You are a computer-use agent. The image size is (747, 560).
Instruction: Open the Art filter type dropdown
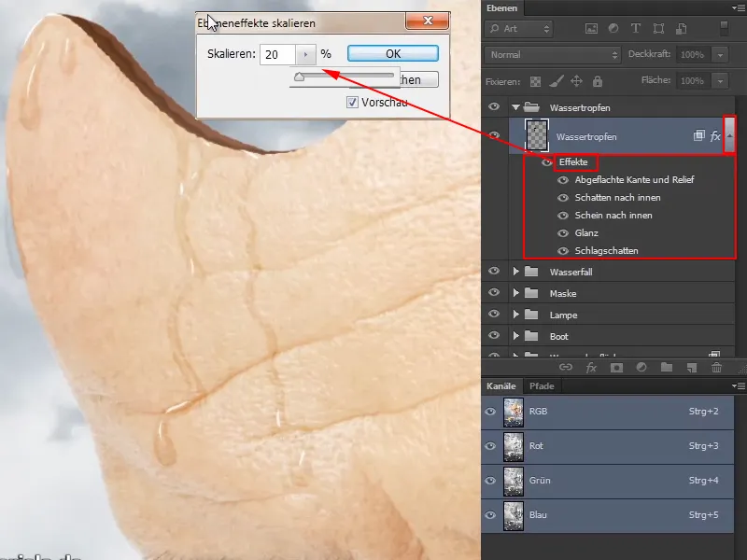click(x=519, y=29)
